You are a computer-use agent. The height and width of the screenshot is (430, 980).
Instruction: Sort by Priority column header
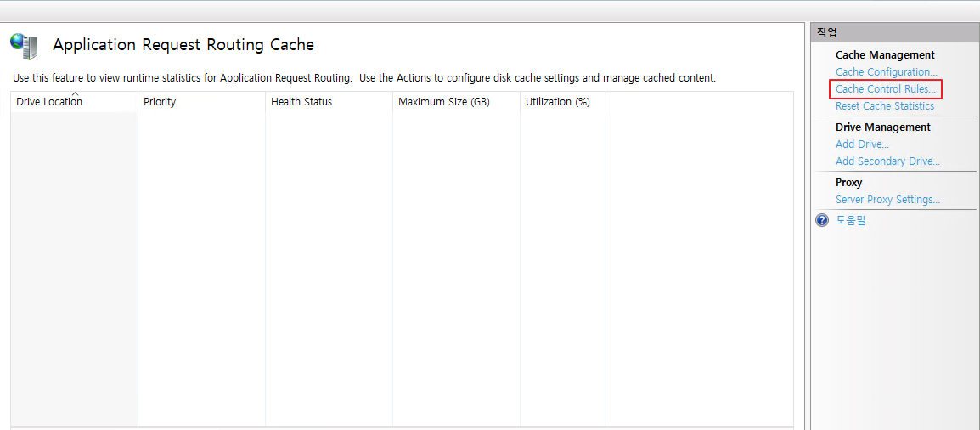pos(202,102)
